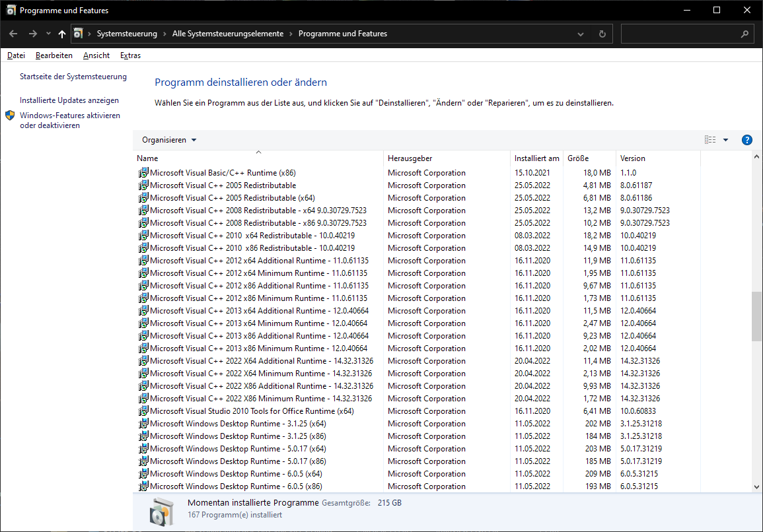Click Windows-Features aktivieren oder deaktivieren
Screen dimensions: 763x532
[x=69, y=120]
